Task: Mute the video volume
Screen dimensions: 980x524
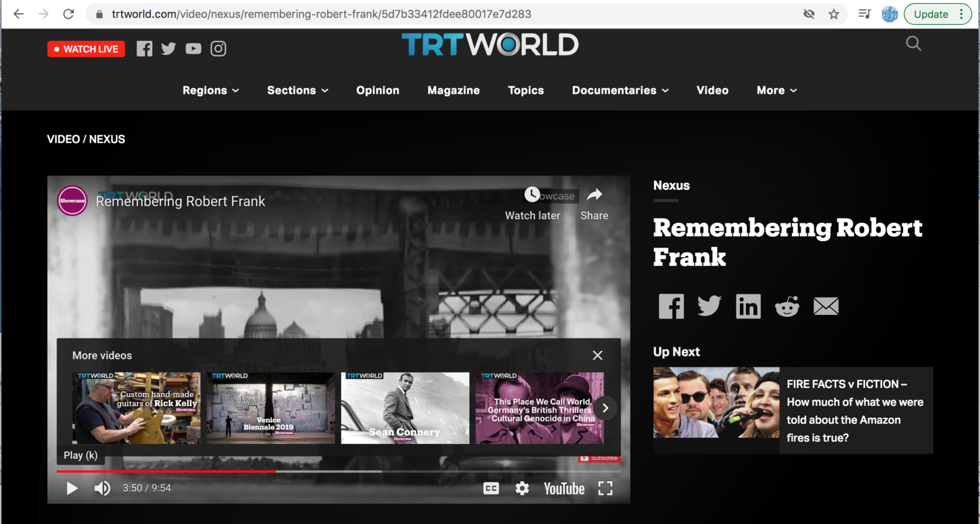Action: (102, 489)
